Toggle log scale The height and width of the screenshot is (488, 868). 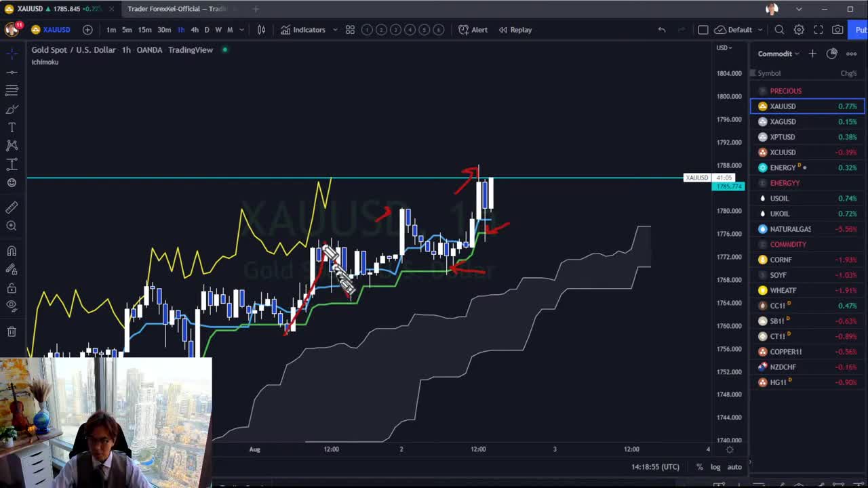[715, 467]
